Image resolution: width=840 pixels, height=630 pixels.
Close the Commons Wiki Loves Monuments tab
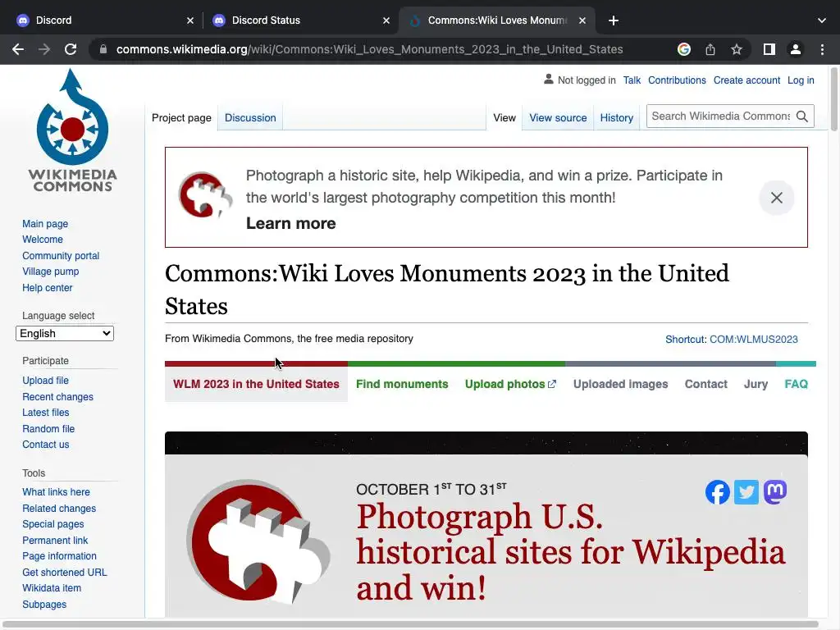(x=582, y=21)
